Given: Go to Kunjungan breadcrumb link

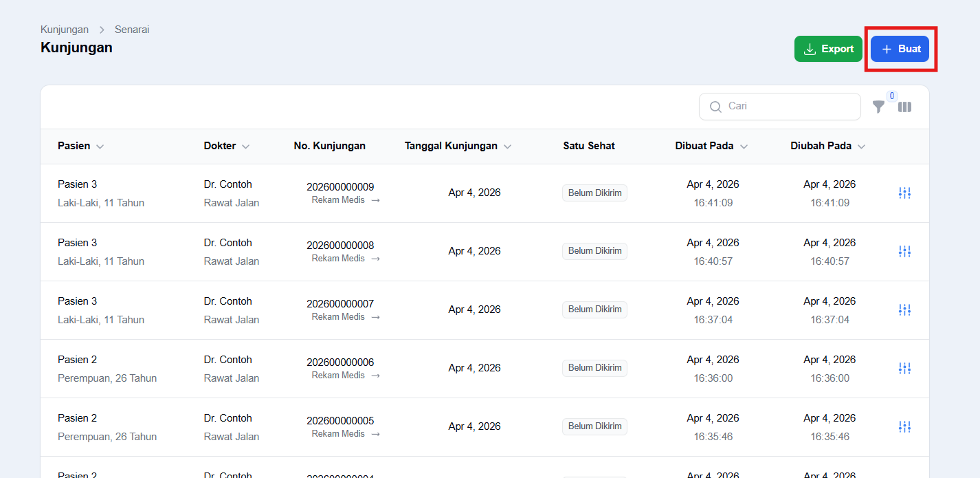Looking at the screenshot, I should tap(65, 30).
